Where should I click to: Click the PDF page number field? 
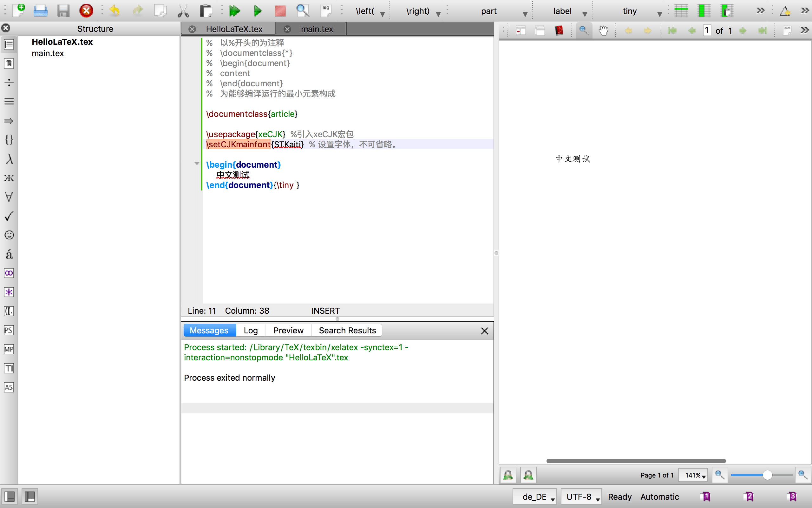pyautogui.click(x=707, y=30)
